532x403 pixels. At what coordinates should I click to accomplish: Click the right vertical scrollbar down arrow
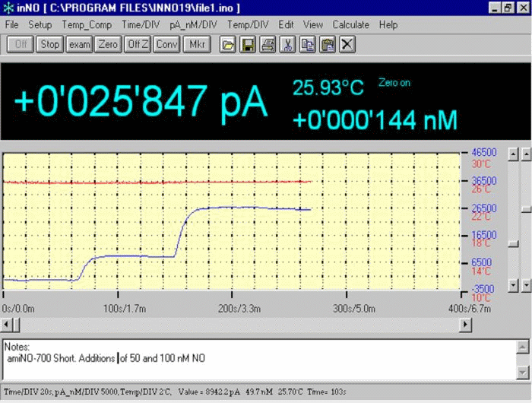(527, 286)
